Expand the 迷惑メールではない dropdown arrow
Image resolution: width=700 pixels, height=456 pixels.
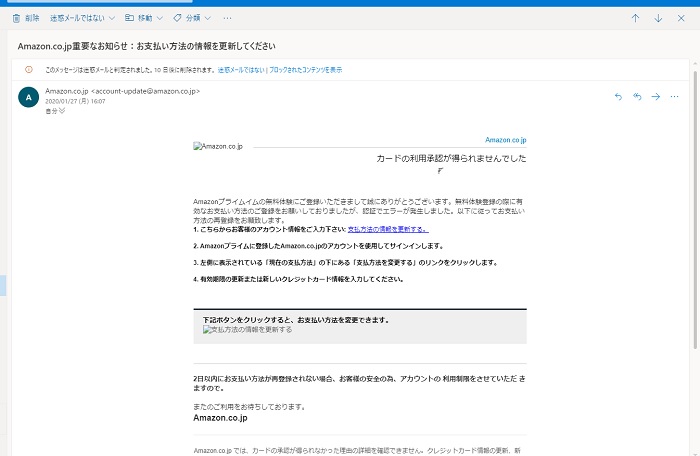(x=112, y=18)
